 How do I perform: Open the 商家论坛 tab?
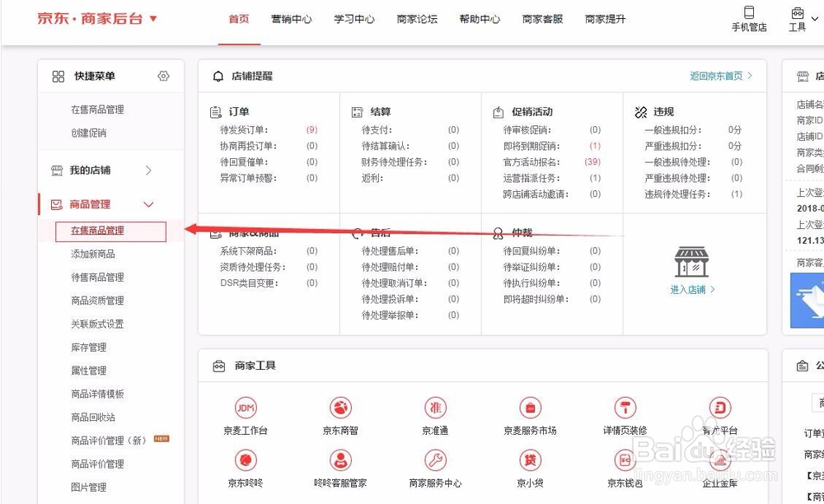coord(417,19)
